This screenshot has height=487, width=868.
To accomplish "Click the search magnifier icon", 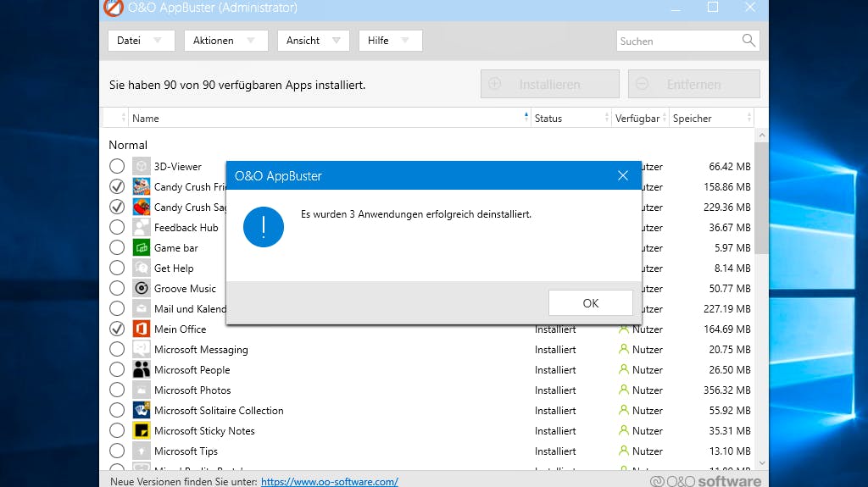I will click(748, 41).
